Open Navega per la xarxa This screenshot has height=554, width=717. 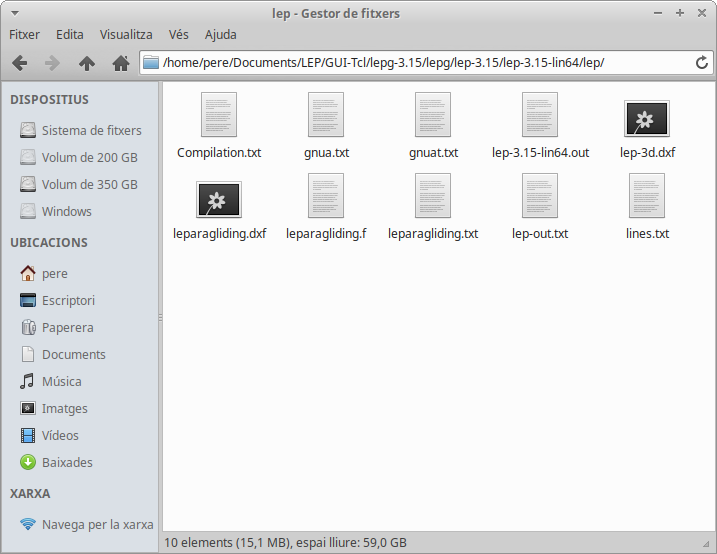tap(97, 524)
